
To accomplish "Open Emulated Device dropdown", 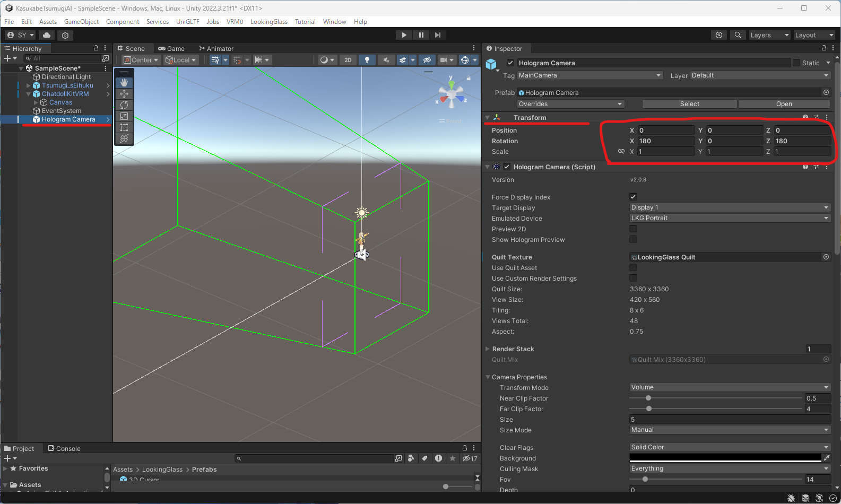I will (730, 218).
